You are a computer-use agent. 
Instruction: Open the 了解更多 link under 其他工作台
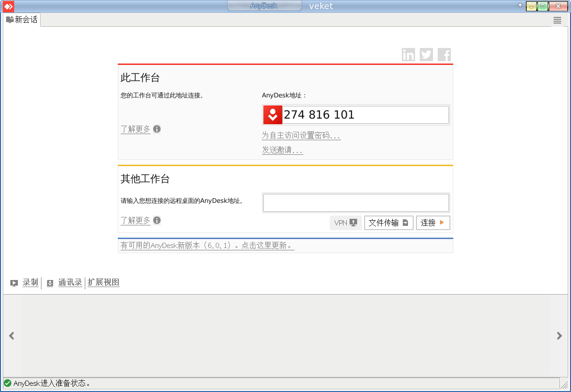click(x=136, y=220)
